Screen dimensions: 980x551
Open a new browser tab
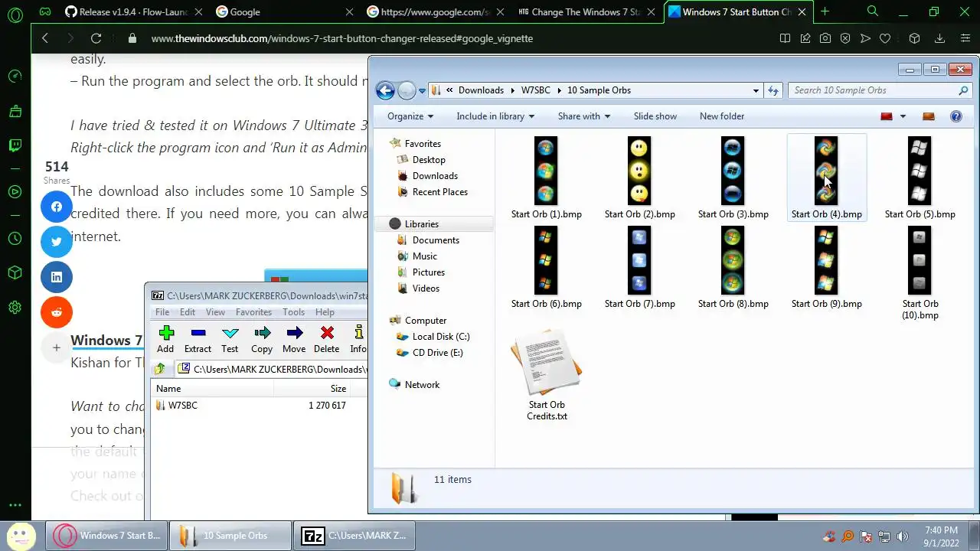coord(825,11)
